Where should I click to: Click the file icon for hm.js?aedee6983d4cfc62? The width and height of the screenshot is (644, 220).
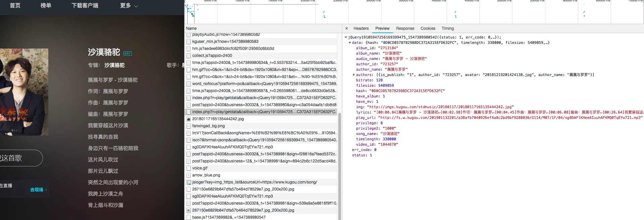(x=189, y=49)
